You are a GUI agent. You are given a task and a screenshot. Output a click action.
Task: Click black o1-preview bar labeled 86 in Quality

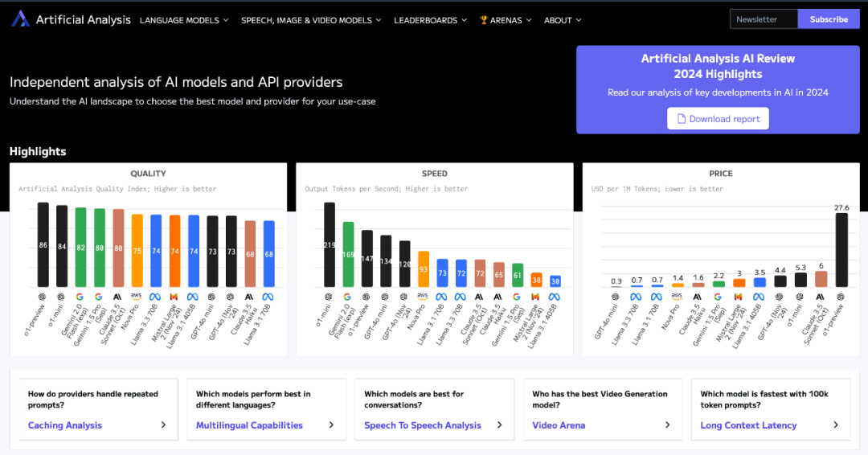tap(43, 244)
